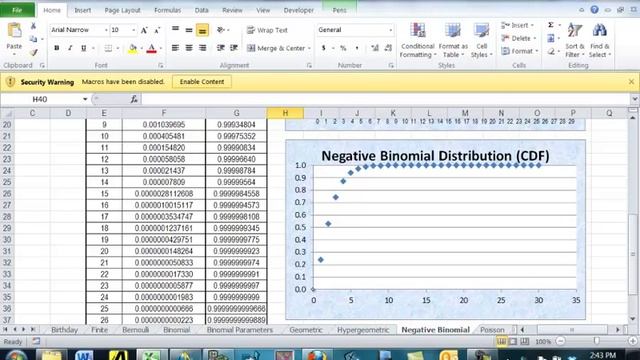Viewport: 640px width, 360px height.
Task: Open Conditional Formatting menu
Action: pyautogui.click(x=418, y=40)
